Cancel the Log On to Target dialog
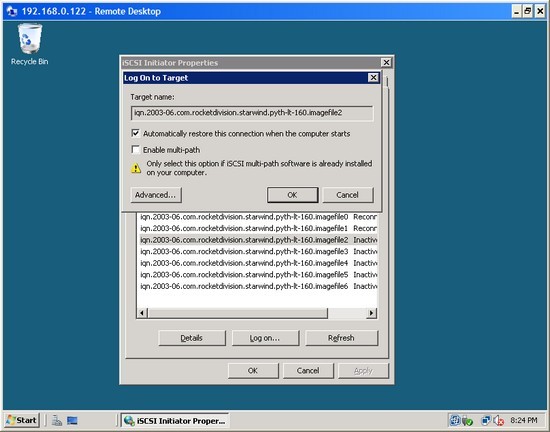 pyautogui.click(x=348, y=195)
